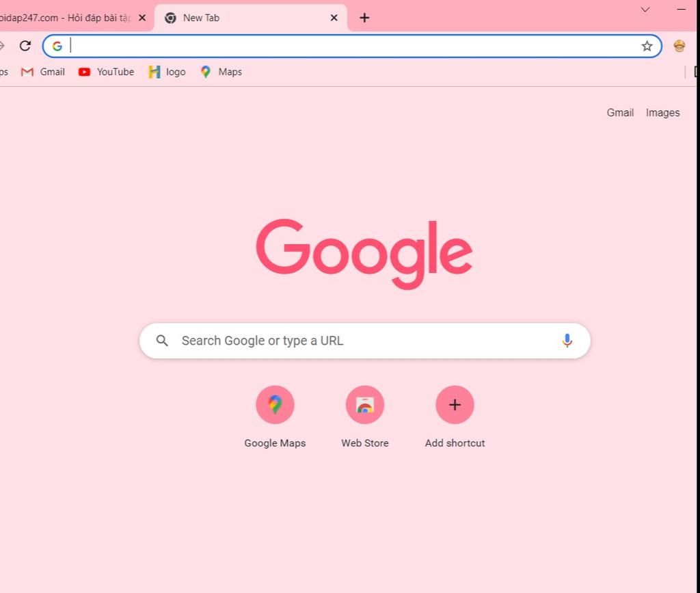
Task: Click the Gmail link at top right
Action: 620,113
